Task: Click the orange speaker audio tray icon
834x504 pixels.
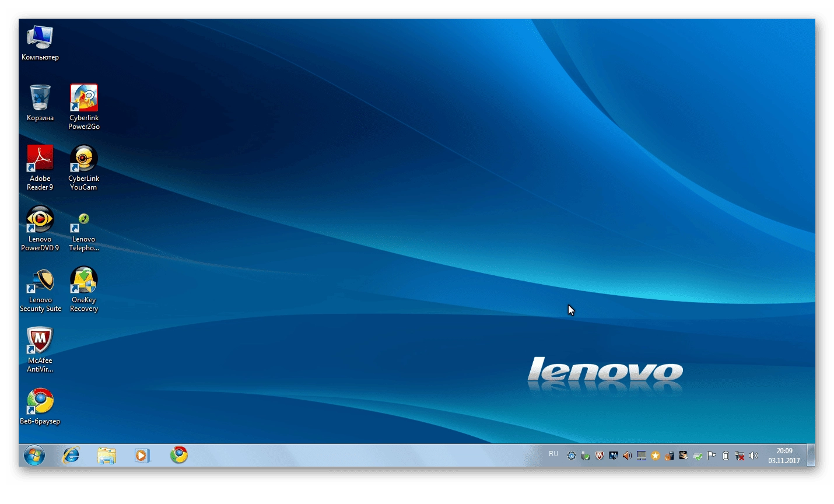Action: [627, 456]
